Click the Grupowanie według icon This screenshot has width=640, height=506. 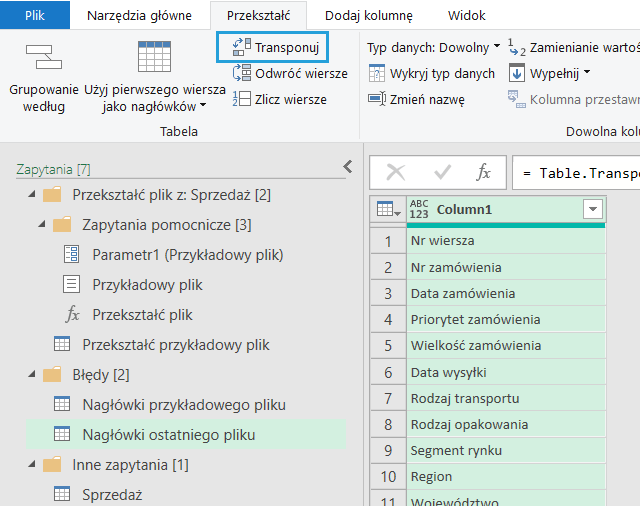[40, 60]
